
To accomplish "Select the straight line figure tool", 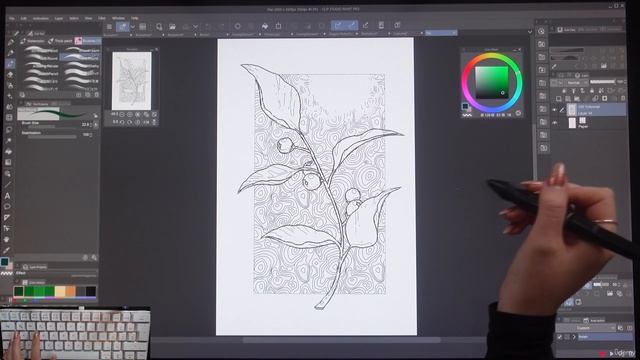I will click(x=7, y=185).
